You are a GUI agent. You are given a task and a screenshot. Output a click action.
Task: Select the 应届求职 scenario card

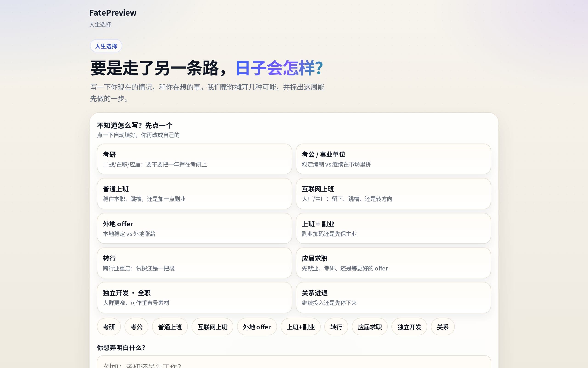(393, 263)
